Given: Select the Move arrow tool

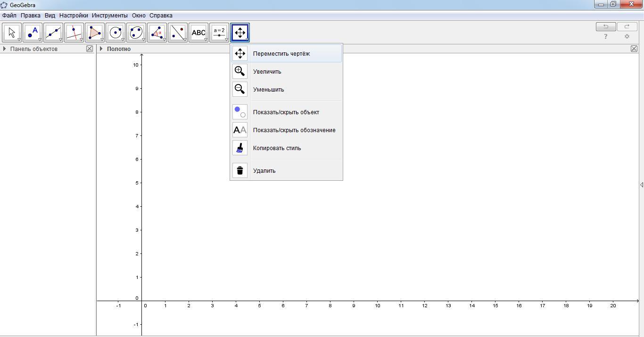Looking at the screenshot, I should point(12,33).
